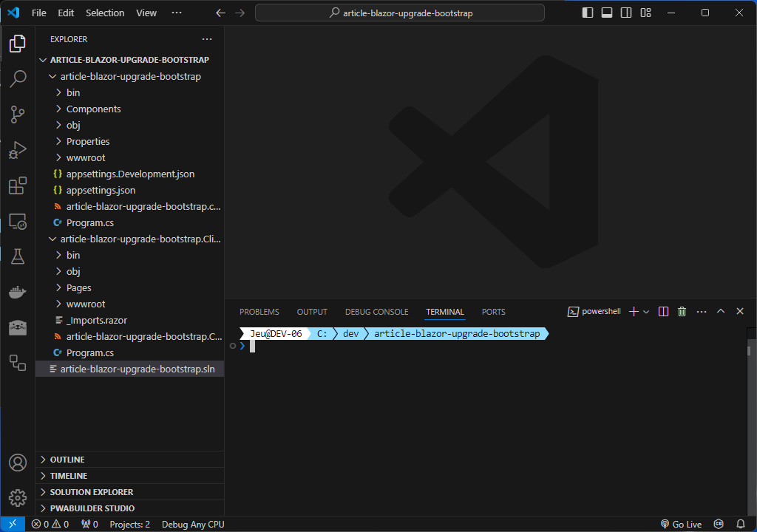Click the status bar icon left of bell
The width and height of the screenshot is (757, 532).
tap(719, 525)
